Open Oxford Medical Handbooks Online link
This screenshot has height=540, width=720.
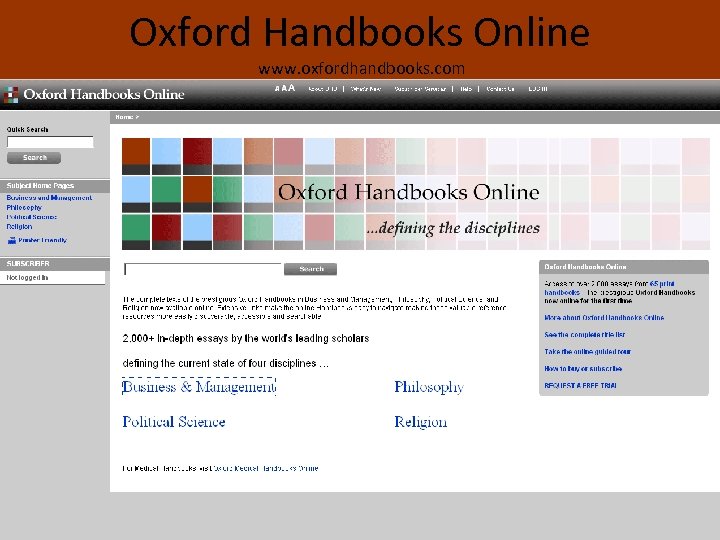coord(264,468)
